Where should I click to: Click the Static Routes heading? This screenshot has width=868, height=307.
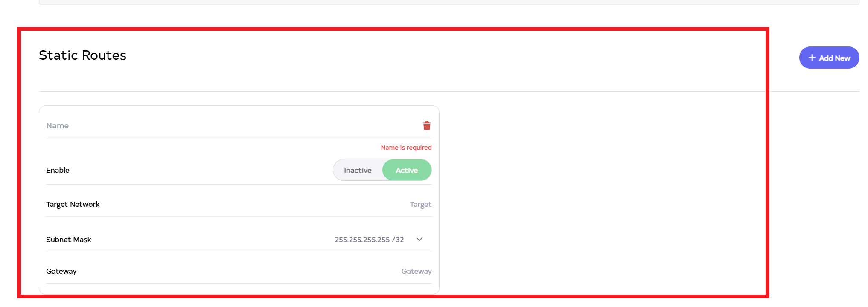[83, 55]
